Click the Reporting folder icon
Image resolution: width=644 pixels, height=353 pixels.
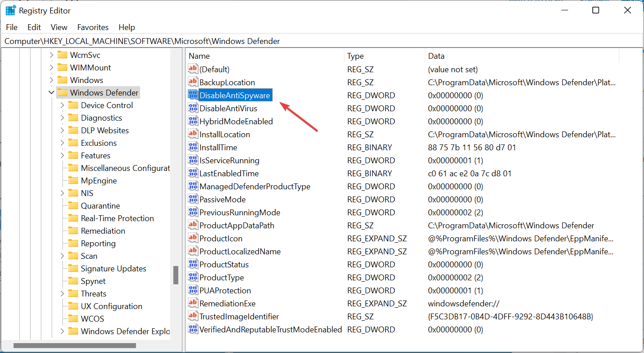click(x=73, y=243)
